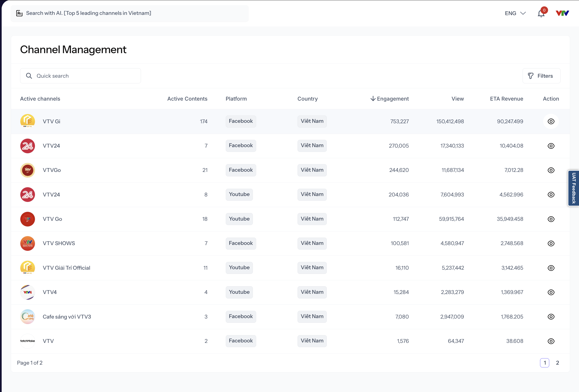
Task: Click the Active channels column header
Action: point(40,99)
